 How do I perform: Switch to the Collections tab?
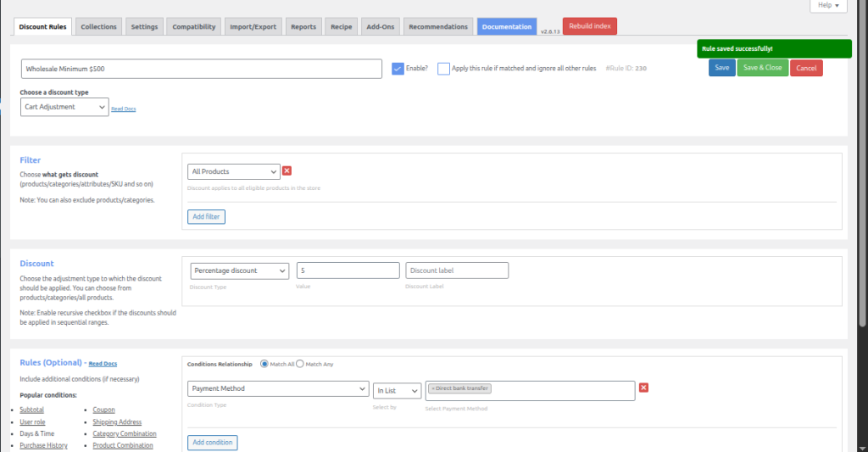click(99, 26)
